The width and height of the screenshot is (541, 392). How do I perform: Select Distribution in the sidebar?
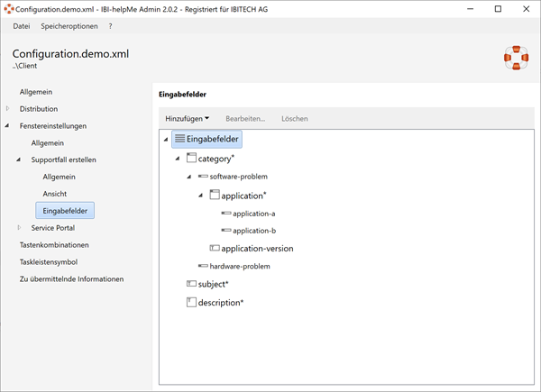point(39,109)
